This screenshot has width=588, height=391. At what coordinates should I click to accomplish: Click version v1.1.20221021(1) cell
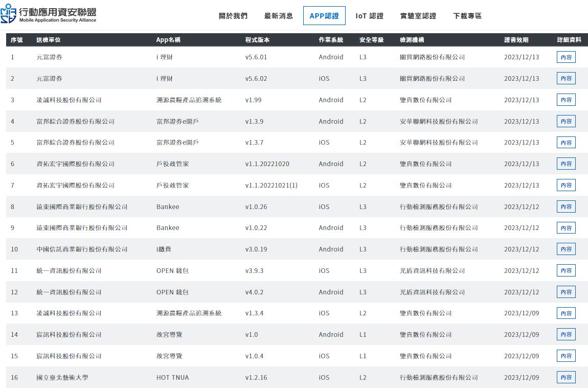pos(271,185)
